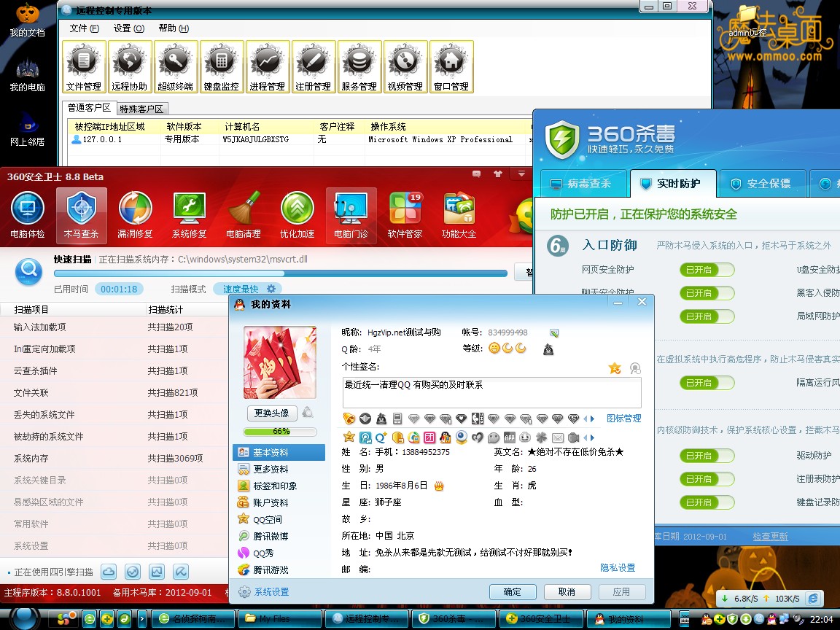Open 软件管家 software manager

pyautogui.click(x=405, y=215)
